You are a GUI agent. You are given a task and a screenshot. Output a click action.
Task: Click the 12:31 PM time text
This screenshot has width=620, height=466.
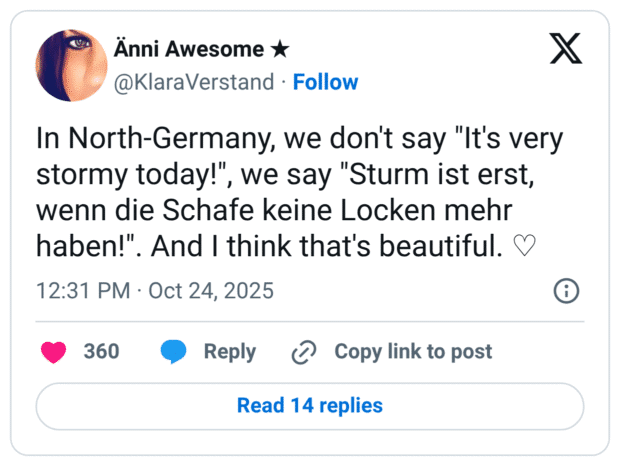pyautogui.click(x=84, y=292)
